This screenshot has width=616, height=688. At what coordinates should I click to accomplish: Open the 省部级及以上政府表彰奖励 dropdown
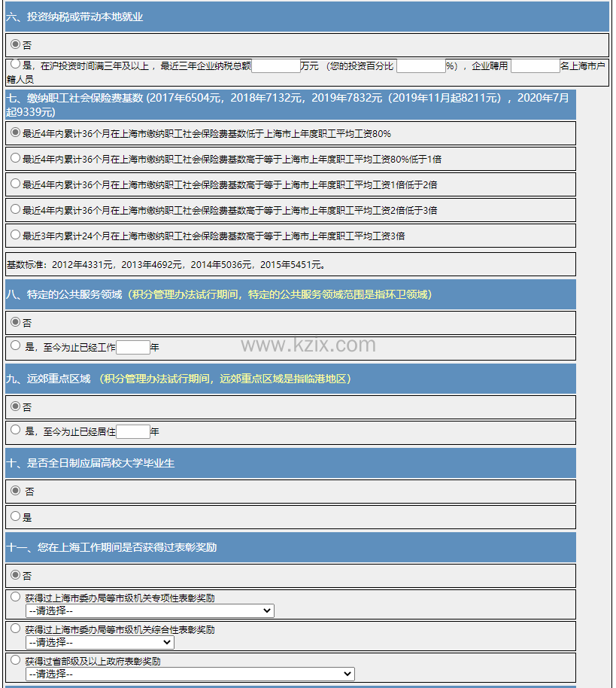coord(190,674)
